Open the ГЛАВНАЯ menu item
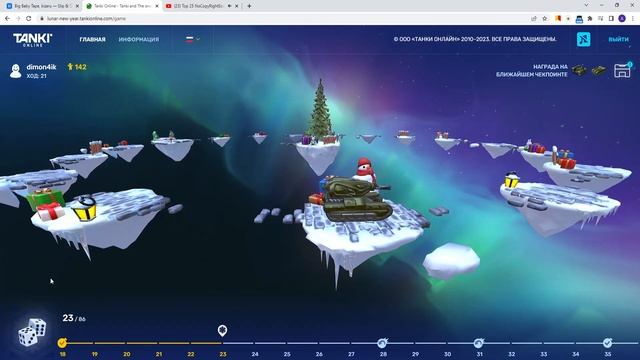Viewport: 640px width, 360px height. coord(93,40)
